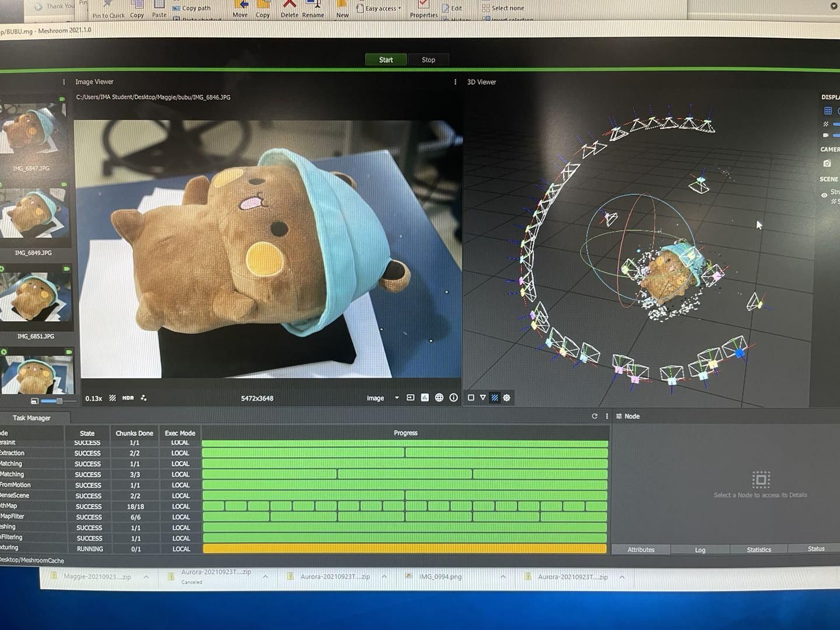Click the 18/18 chunks done cell
The width and height of the screenshot is (840, 630).
(135, 506)
